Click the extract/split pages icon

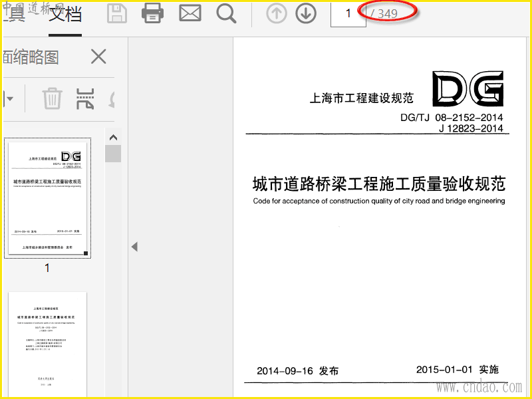tap(85, 98)
